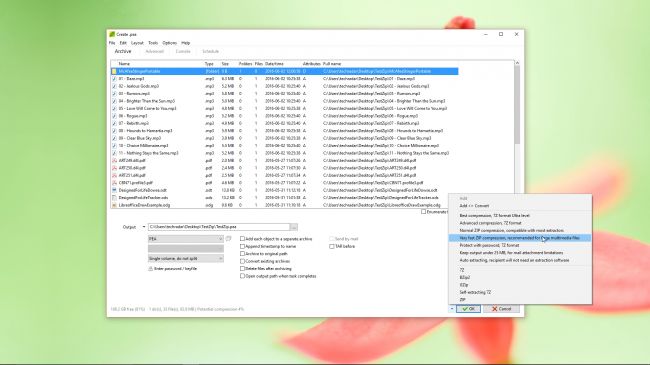
Task: Switch to the Advanced tab
Action: [x=155, y=51]
